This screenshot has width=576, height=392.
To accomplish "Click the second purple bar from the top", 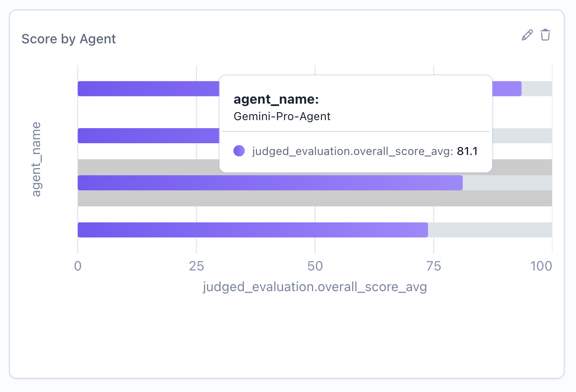I will (141, 136).
